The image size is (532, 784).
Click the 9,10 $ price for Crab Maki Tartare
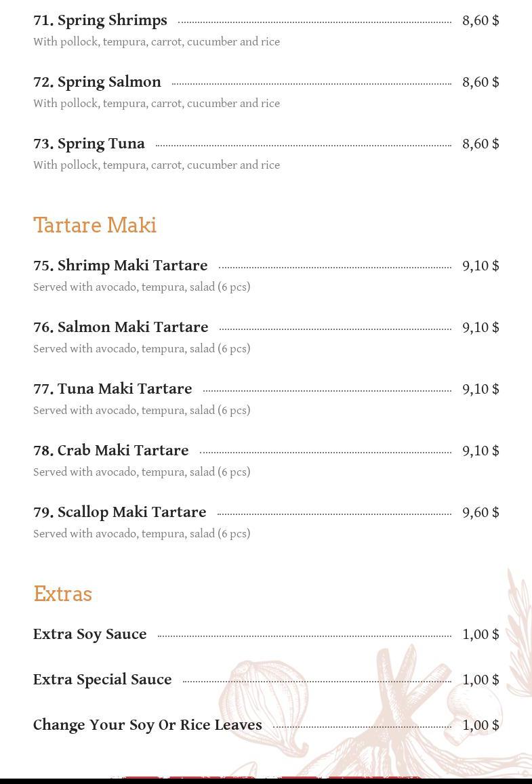pos(480,451)
